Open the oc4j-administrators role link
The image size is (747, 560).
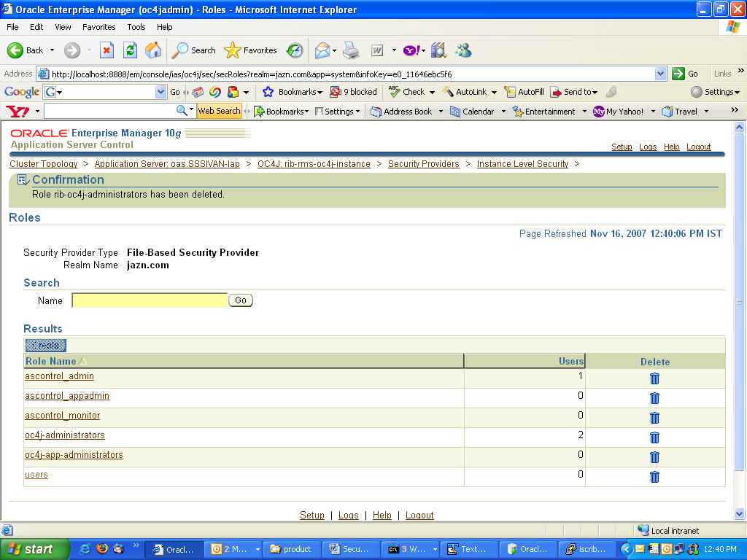tap(65, 435)
